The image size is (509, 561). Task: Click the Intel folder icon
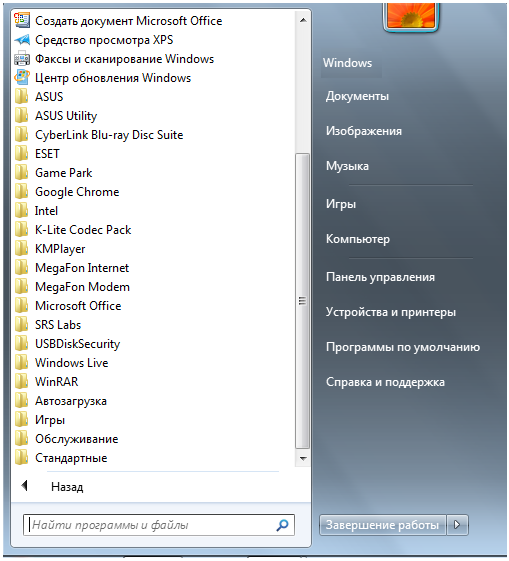[22, 210]
